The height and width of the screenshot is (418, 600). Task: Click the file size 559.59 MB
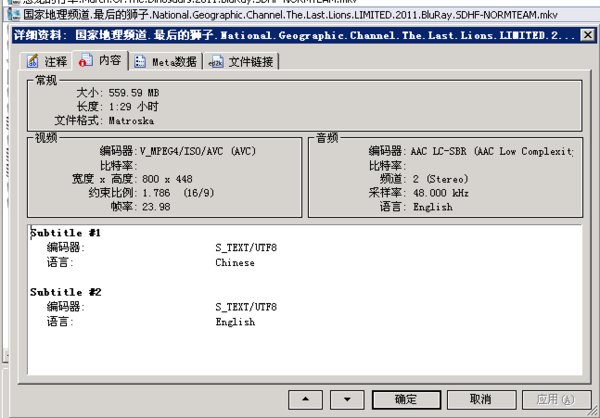pos(134,93)
